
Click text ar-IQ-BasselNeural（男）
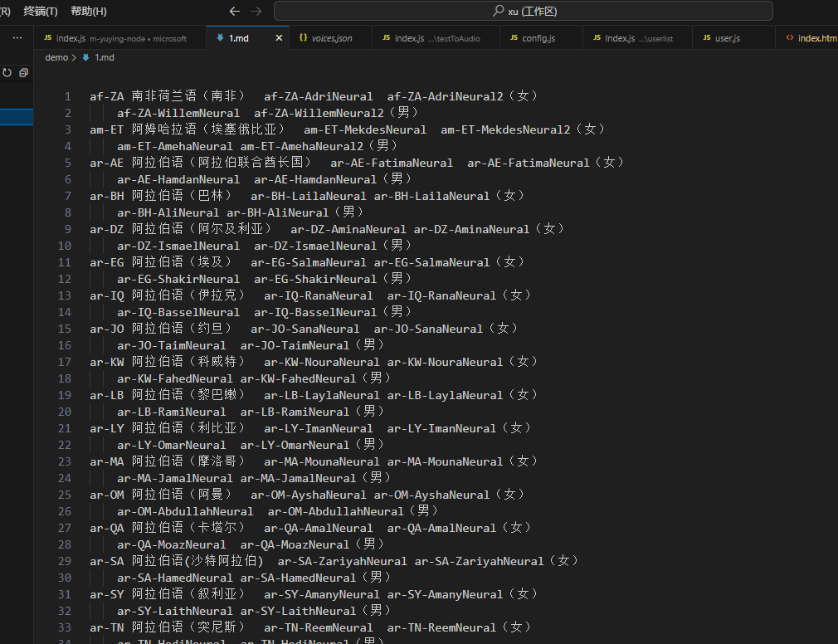pyautogui.click(x=333, y=312)
